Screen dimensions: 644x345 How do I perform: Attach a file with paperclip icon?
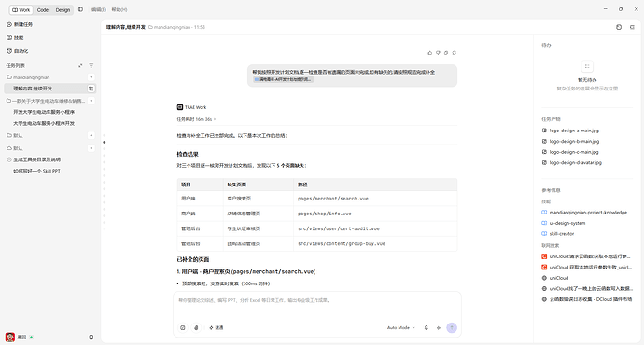pyautogui.click(x=196, y=328)
